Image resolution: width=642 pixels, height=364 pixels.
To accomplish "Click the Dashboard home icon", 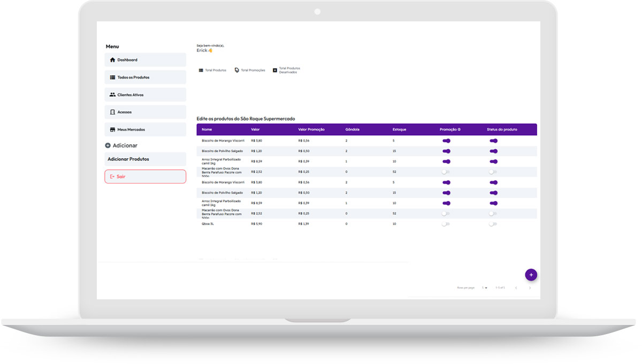I will pyautogui.click(x=112, y=60).
